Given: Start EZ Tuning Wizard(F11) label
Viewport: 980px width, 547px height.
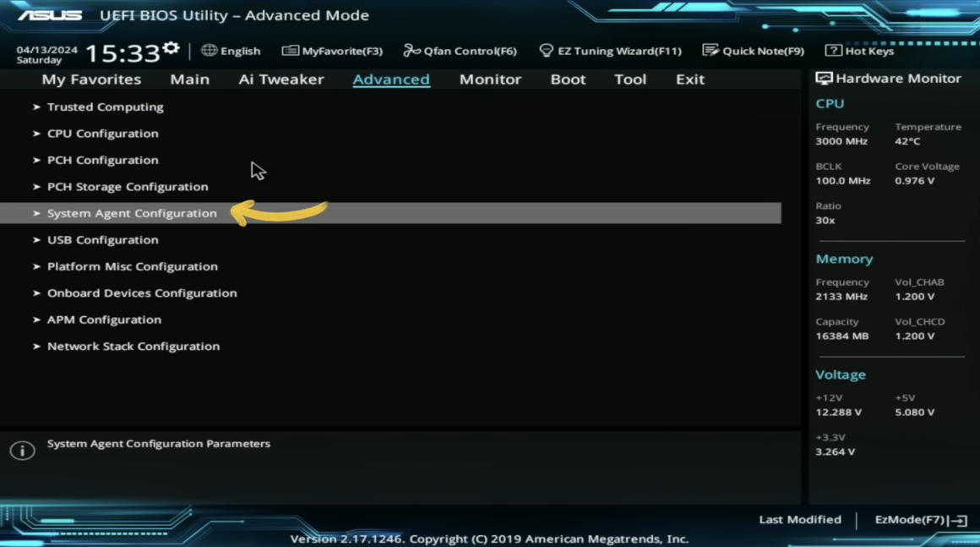Looking at the screenshot, I should click(x=620, y=52).
